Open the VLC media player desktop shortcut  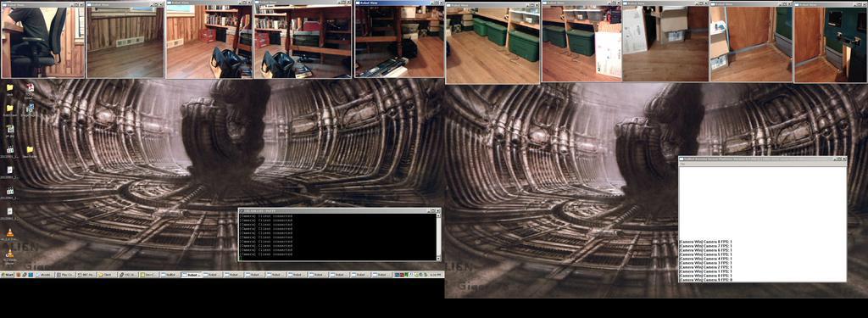click(x=9, y=233)
